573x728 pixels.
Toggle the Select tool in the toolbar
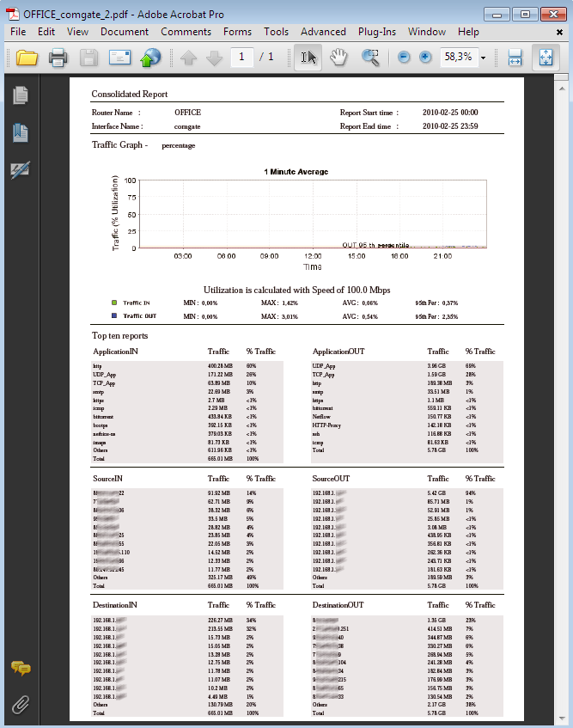pyautogui.click(x=308, y=57)
